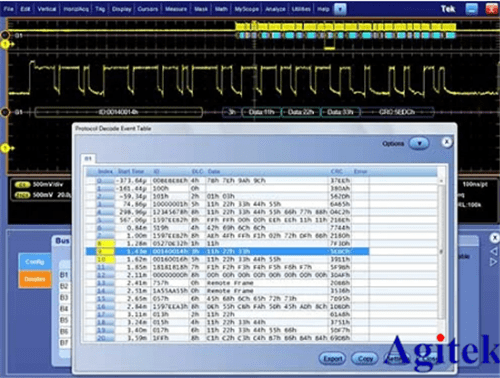Viewport: 500px width, 378px height.
Task: Click CRC value 04C2h
Action: (340, 212)
